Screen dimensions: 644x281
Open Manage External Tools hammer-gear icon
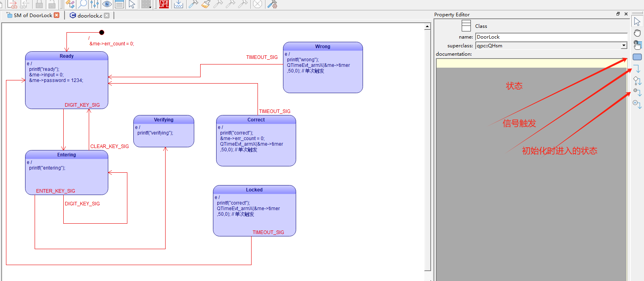click(272, 4)
